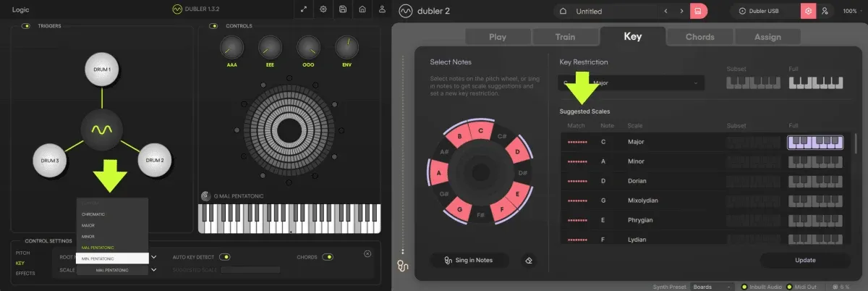The width and height of the screenshot is (868, 291).
Task: Choose MAJ. PENTATONIC from the scale list
Action: pos(112,247)
